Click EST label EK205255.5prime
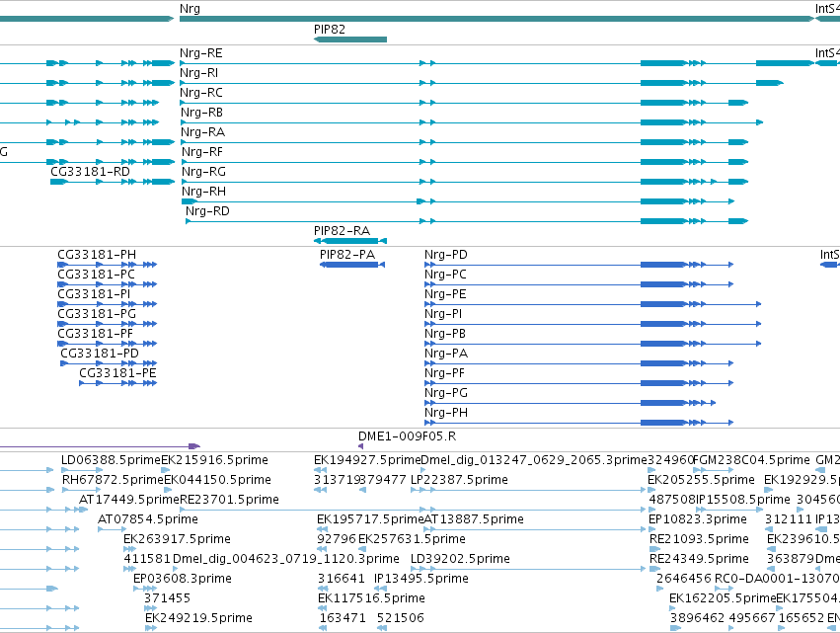Viewport: 840px width, 633px height. (x=701, y=480)
